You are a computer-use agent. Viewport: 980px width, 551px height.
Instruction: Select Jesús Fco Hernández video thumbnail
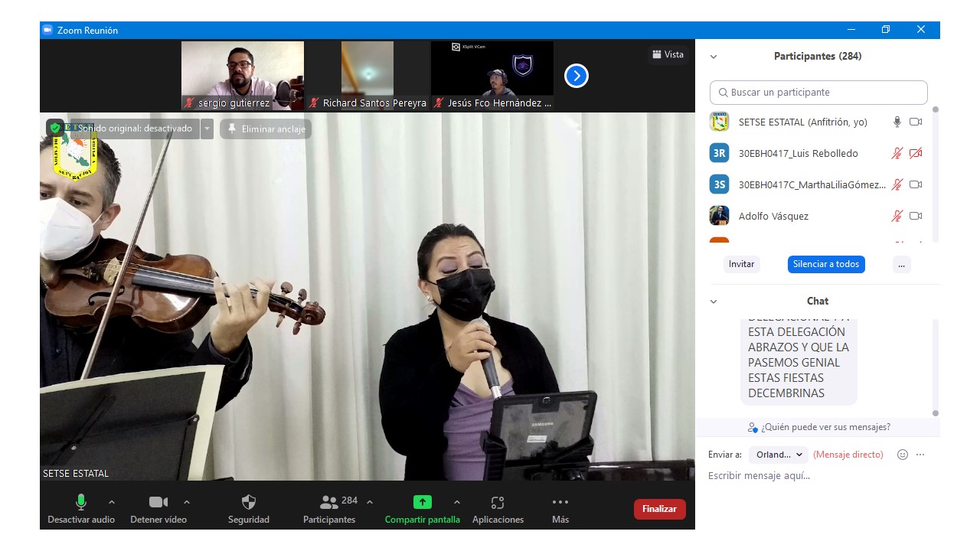(x=492, y=76)
